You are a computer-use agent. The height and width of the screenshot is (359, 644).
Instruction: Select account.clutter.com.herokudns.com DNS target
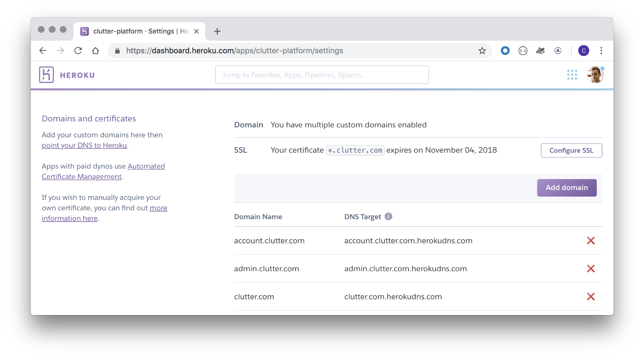(x=408, y=241)
